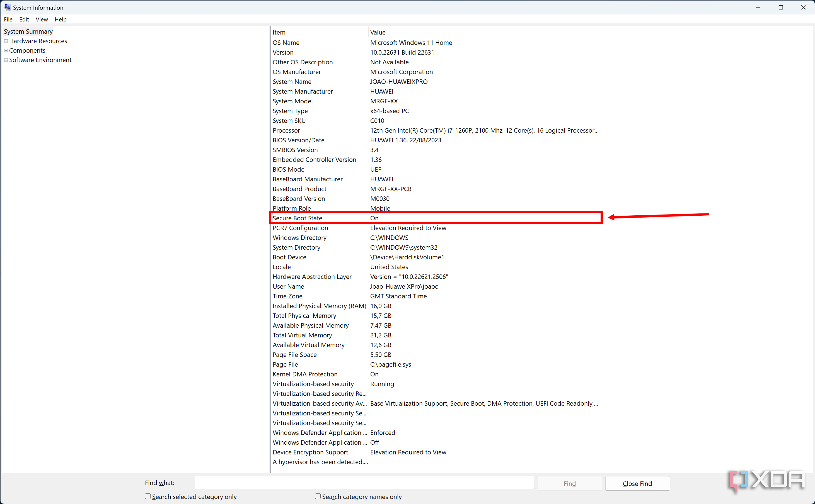Select the BIOS Version/Date row

[x=435, y=140]
